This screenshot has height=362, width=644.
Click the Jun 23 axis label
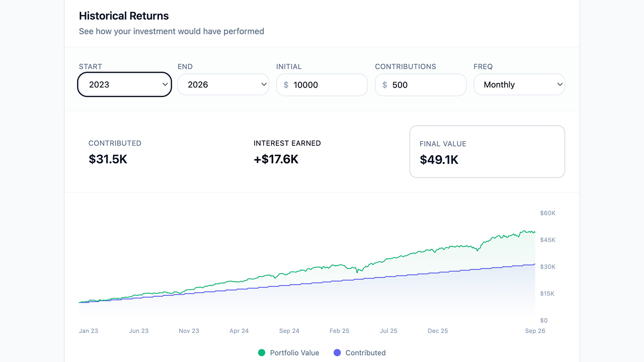click(139, 331)
